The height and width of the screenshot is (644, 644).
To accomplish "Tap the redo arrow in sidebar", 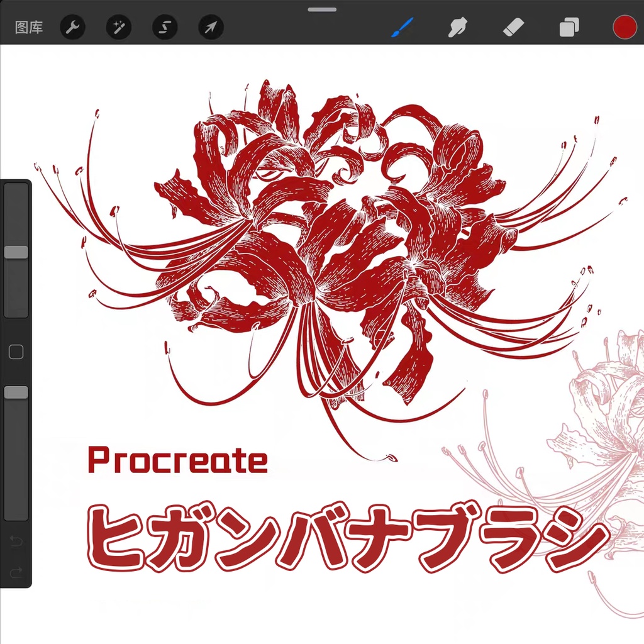I will point(16,572).
